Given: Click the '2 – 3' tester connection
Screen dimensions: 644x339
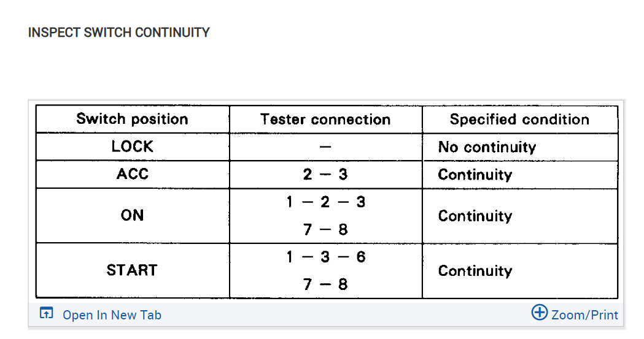Looking at the screenshot, I should (325, 175).
